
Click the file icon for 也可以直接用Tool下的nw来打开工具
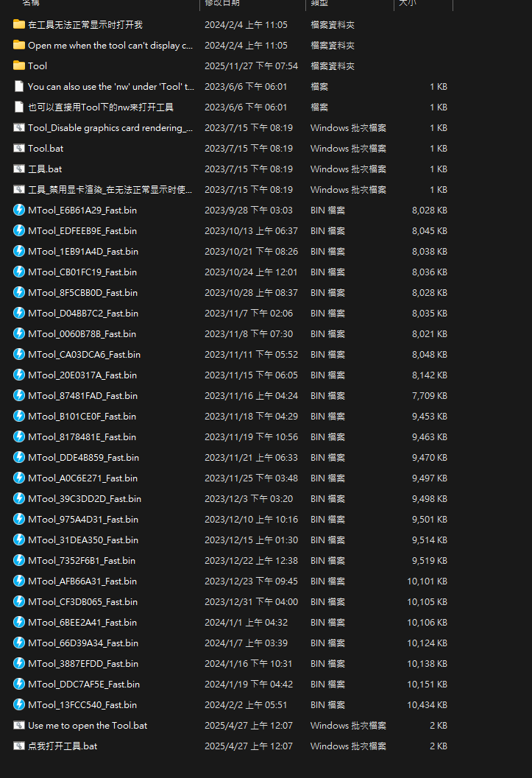click(19, 107)
